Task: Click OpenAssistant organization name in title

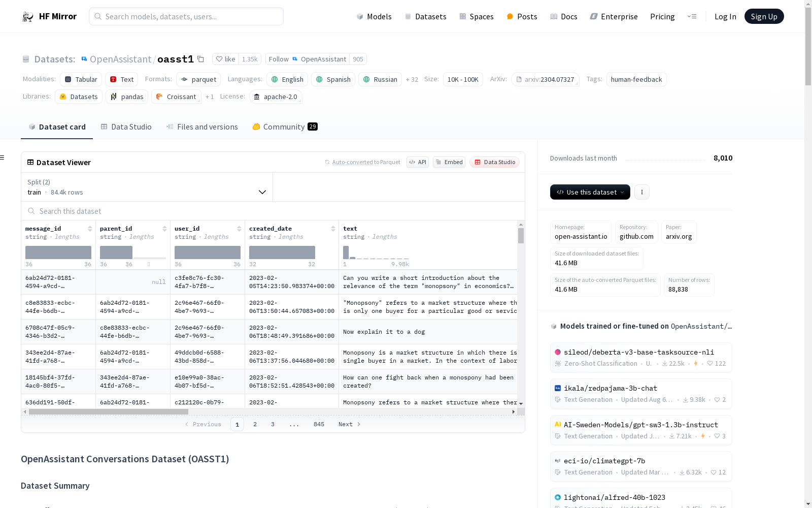Action: click(x=120, y=59)
